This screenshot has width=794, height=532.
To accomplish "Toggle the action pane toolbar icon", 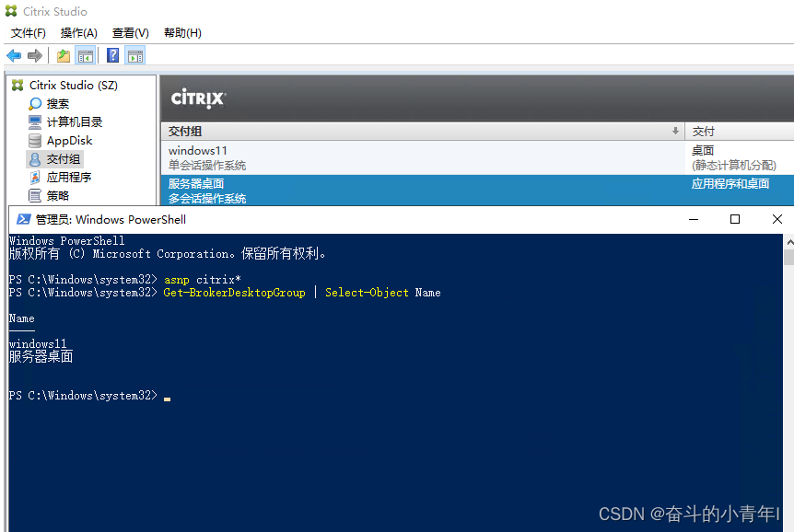I will [x=134, y=56].
